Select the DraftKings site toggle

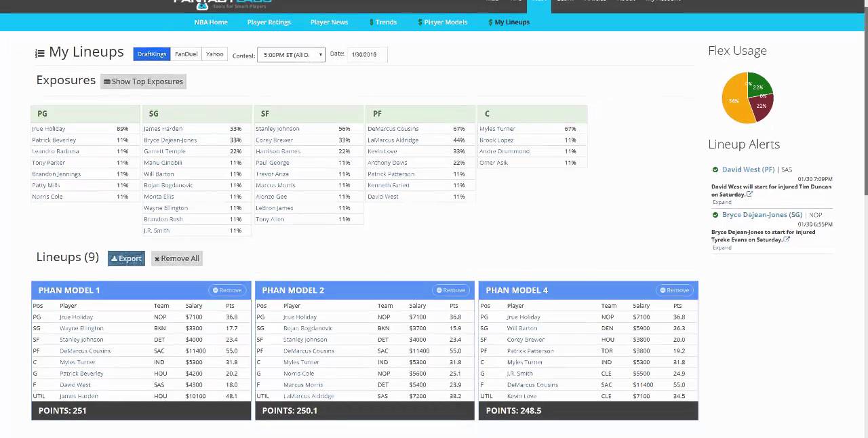(151, 54)
